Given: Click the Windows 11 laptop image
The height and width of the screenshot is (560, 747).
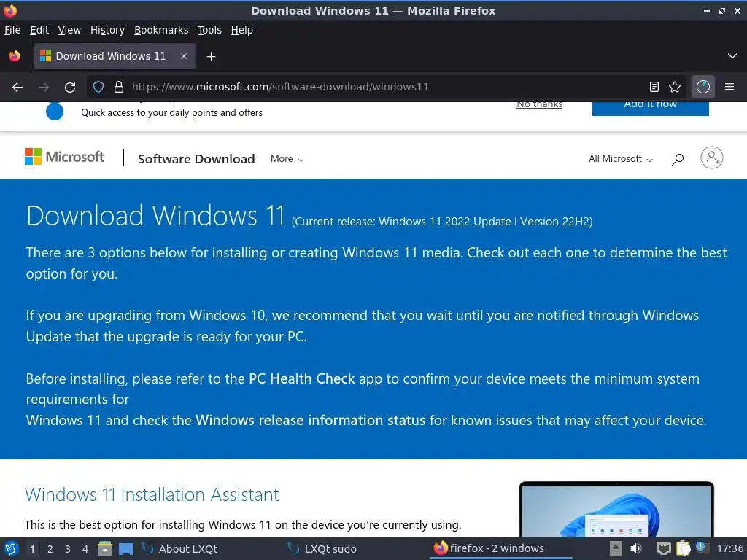Looking at the screenshot, I should click(x=616, y=509).
